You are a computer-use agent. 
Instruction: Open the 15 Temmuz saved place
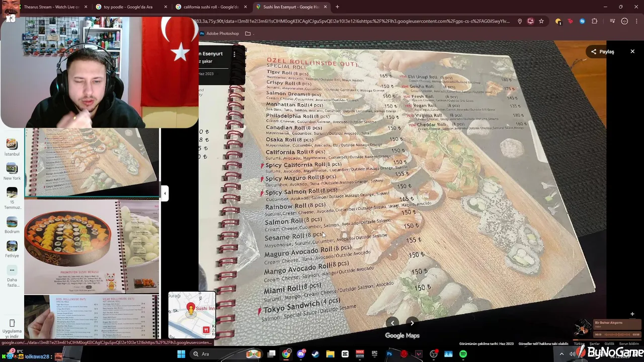click(x=12, y=199)
